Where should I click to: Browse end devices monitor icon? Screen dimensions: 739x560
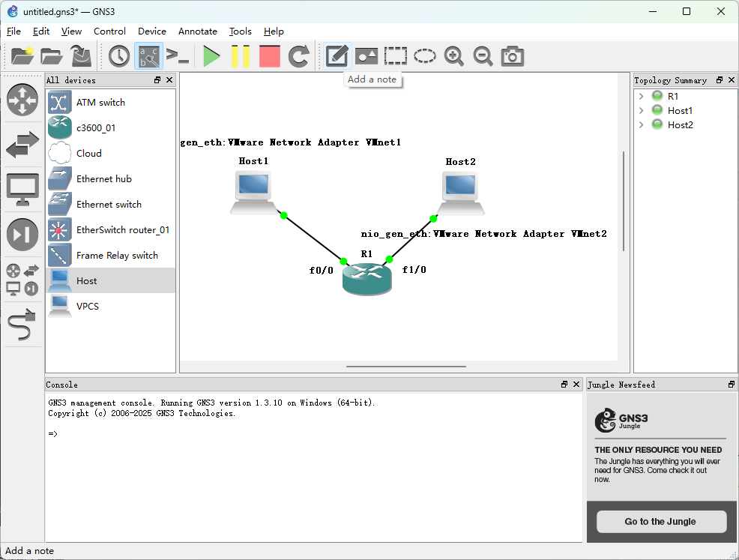[22, 190]
